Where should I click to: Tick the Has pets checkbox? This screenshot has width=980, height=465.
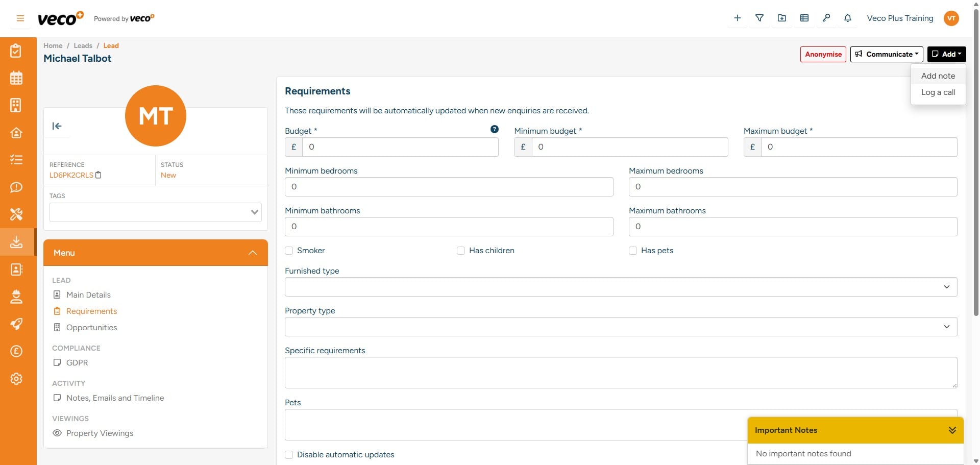coord(633,251)
